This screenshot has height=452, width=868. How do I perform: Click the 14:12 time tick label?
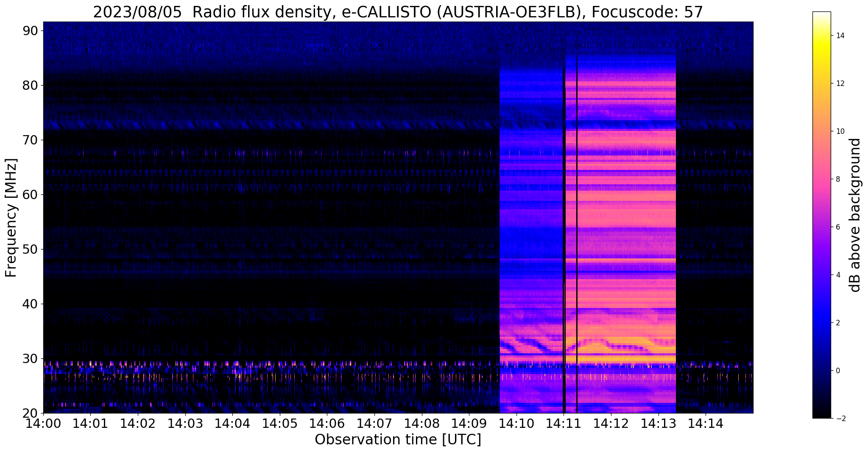(x=611, y=423)
